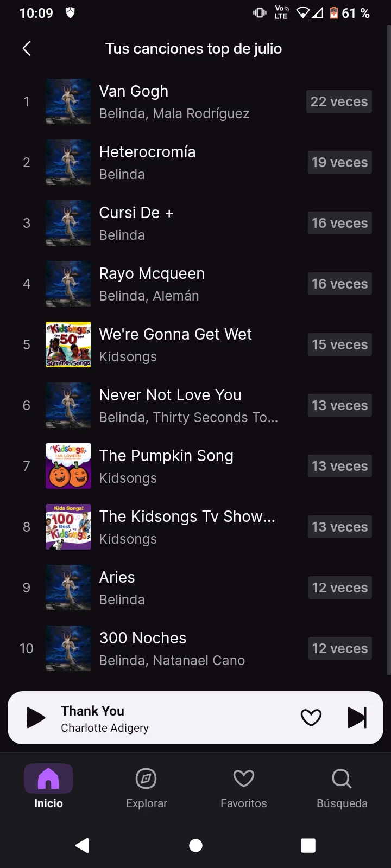The image size is (391, 868).
Task: Play the Thank You track
Action: (x=36, y=718)
